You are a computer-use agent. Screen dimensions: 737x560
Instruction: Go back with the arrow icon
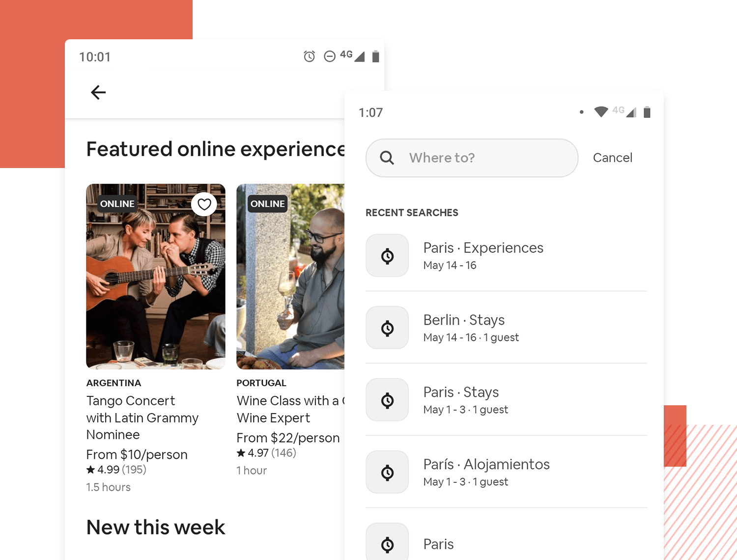click(x=98, y=92)
